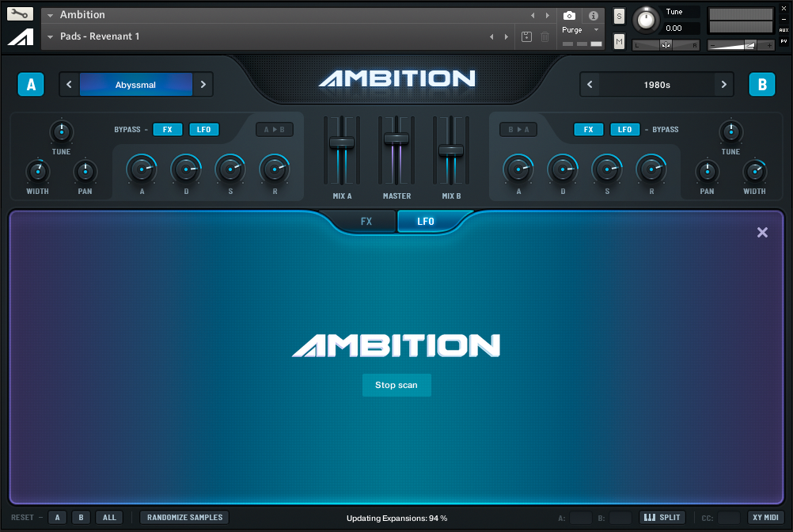Viewport: 793px width, 532px height.
Task: Click layer A Release knob
Action: (275, 169)
